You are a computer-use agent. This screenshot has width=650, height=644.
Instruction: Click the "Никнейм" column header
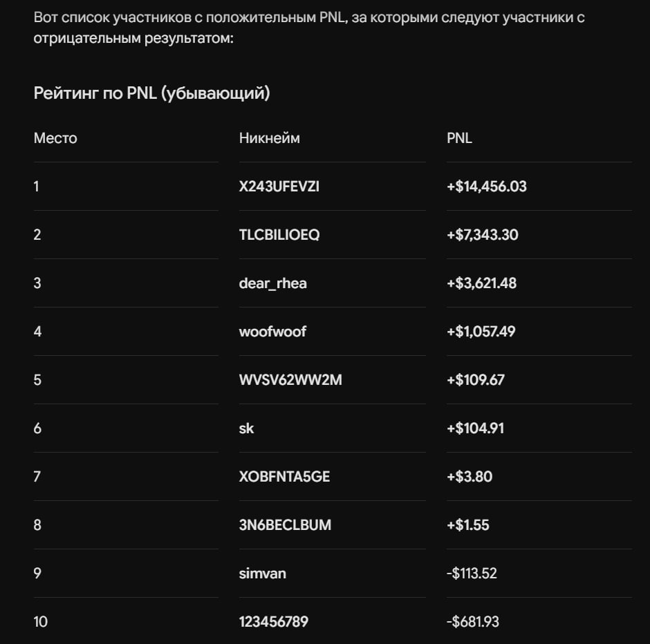tap(269, 138)
